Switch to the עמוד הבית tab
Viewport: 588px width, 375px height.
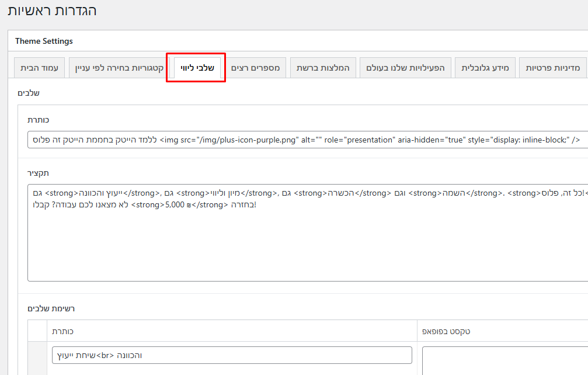coord(39,68)
